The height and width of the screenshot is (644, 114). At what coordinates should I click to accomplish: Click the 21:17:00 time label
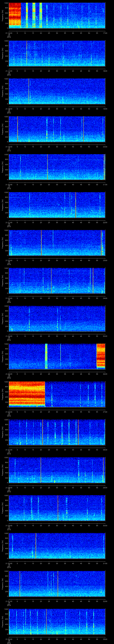[x=9, y=71]
